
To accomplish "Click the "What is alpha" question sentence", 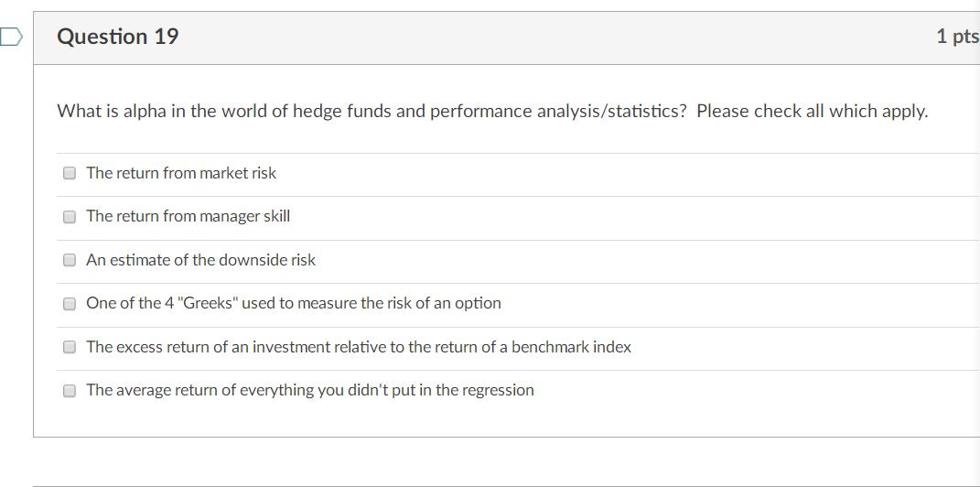I will (371, 112).
